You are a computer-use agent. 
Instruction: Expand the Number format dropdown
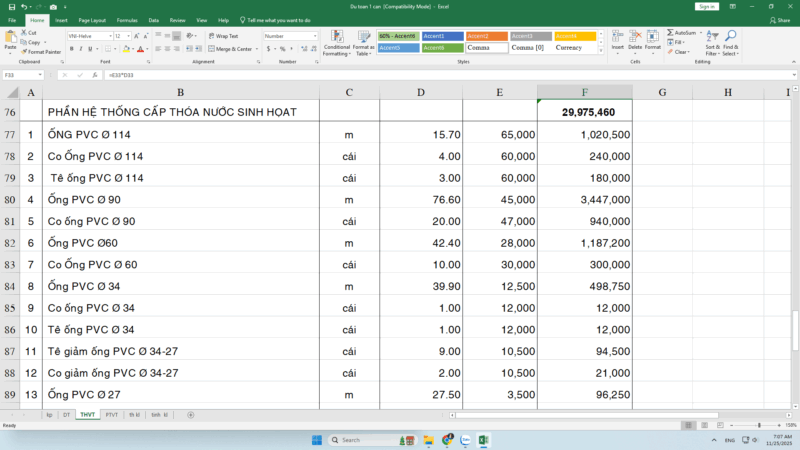(315, 36)
